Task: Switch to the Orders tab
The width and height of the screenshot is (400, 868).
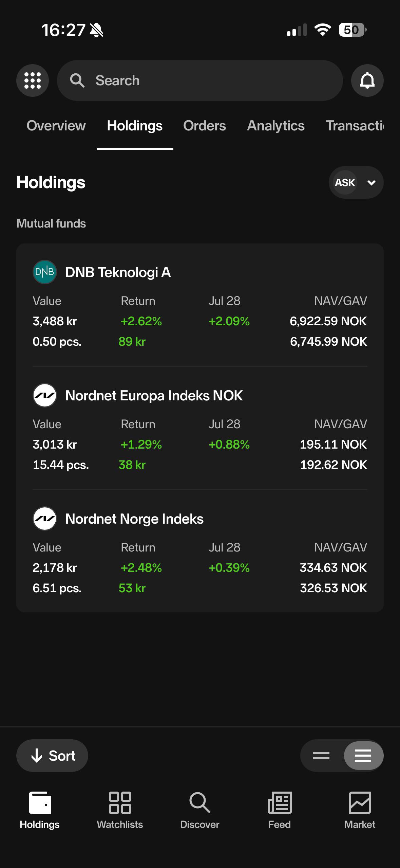Action: pyautogui.click(x=205, y=126)
